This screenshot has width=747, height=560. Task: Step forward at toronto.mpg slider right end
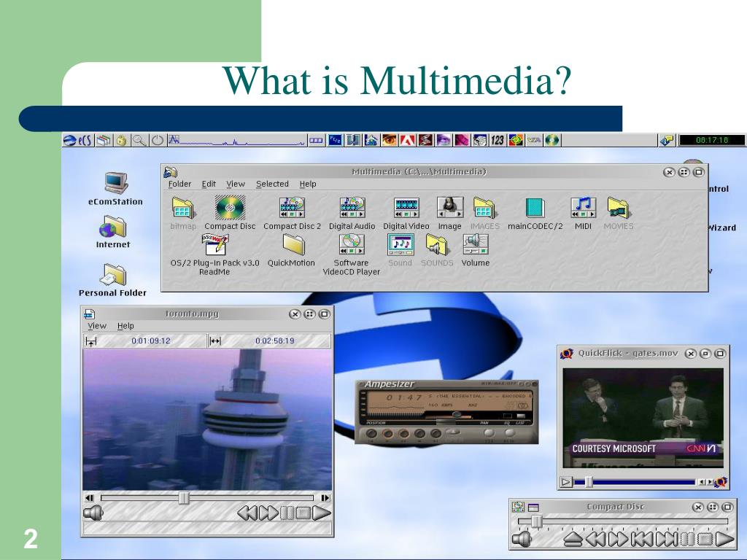[325, 498]
